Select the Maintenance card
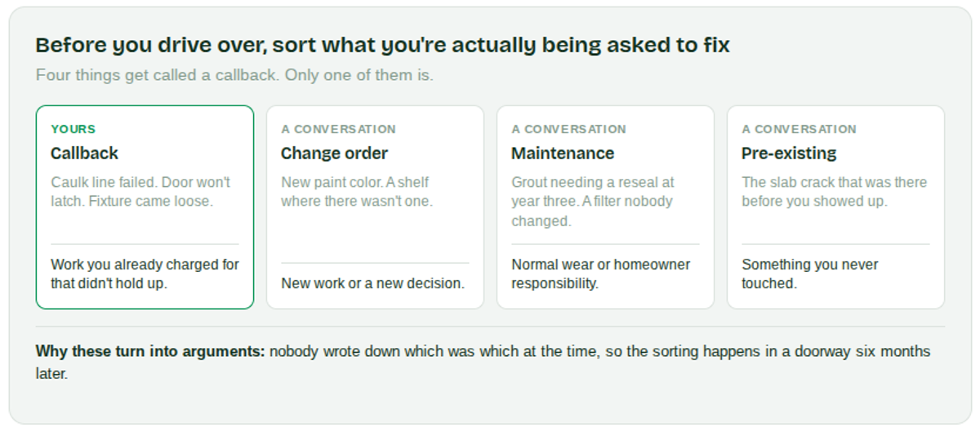The image size is (980, 432). tap(605, 207)
